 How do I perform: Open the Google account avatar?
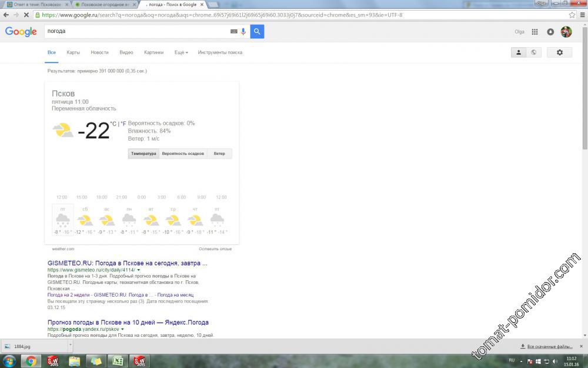566,32
